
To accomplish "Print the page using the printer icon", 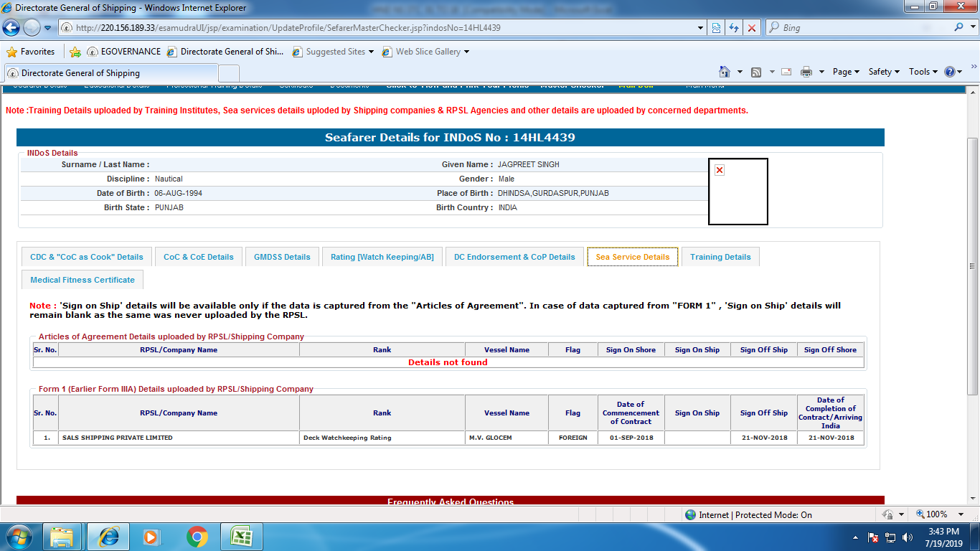I will coord(806,72).
